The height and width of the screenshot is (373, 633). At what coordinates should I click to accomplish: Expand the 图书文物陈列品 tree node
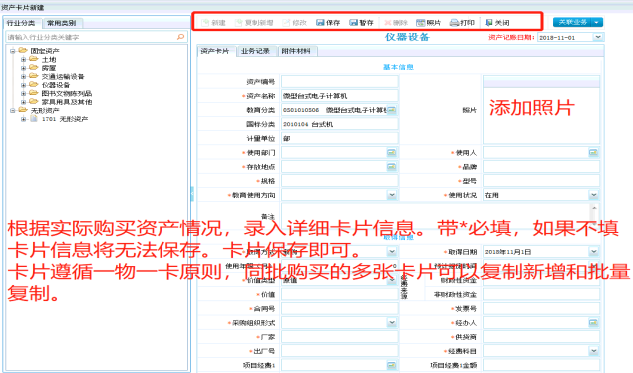[23, 93]
